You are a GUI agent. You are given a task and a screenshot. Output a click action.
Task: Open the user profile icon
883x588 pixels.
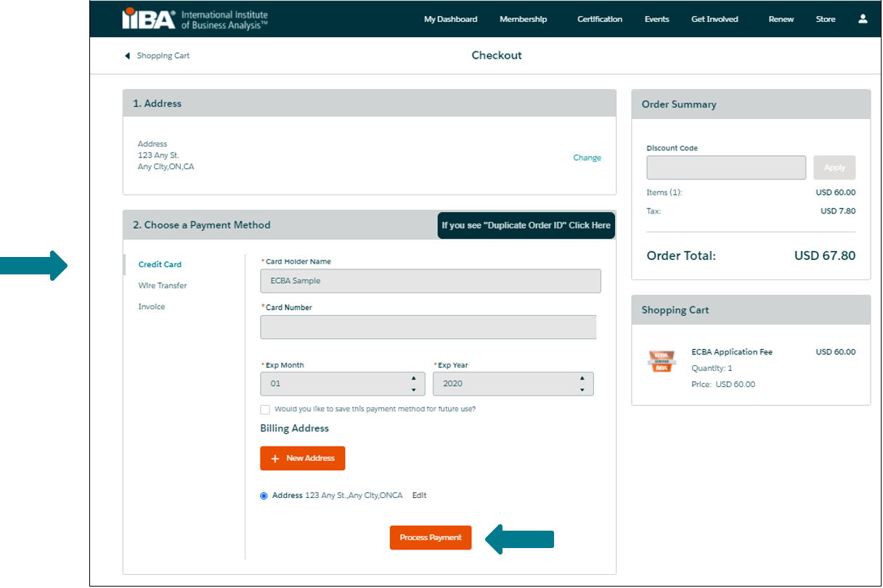(863, 19)
